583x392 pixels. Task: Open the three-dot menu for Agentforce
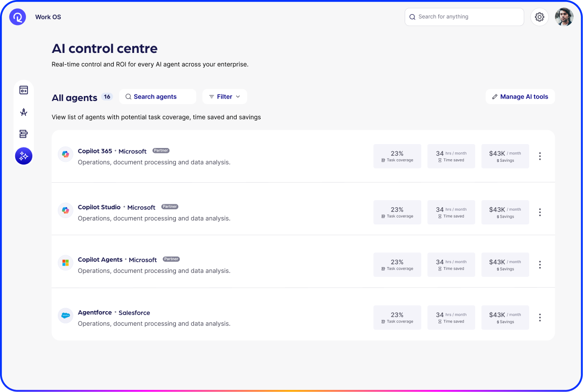(540, 318)
